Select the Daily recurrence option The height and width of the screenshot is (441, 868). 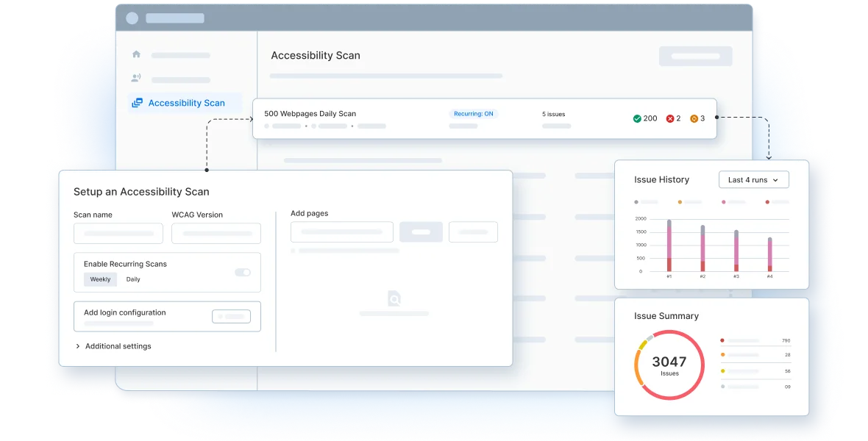point(133,279)
